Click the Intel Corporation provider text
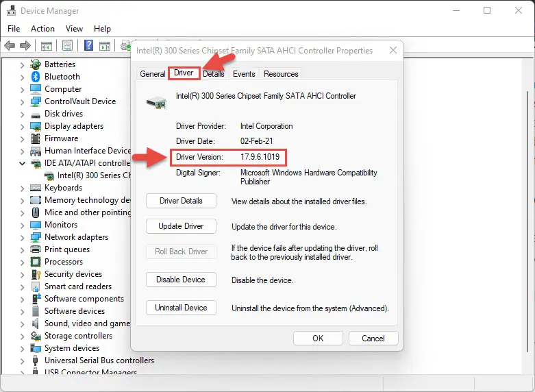The width and height of the screenshot is (535, 392). (x=266, y=126)
